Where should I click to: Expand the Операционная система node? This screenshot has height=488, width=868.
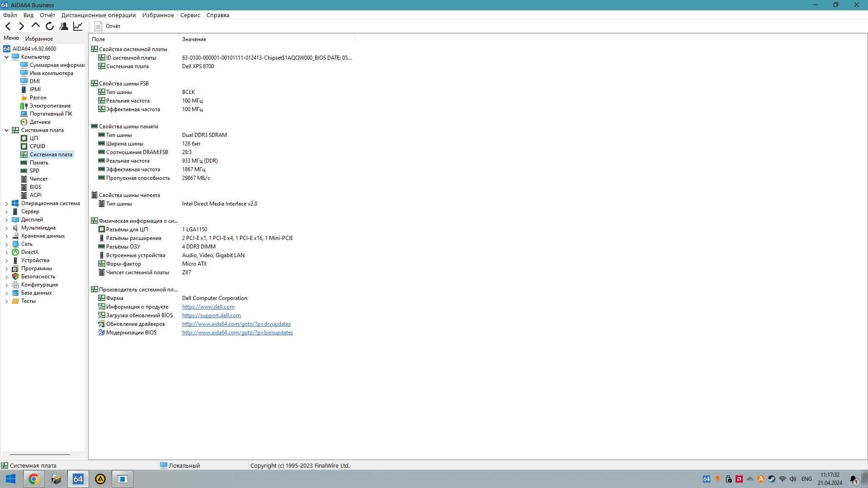[6, 203]
